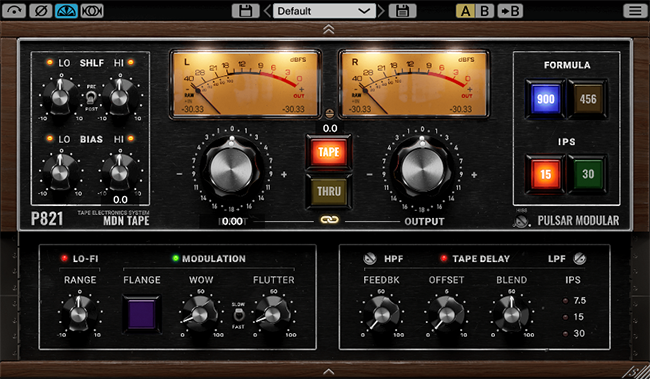Engage the orange TAPE button
The height and width of the screenshot is (379, 650).
329,152
